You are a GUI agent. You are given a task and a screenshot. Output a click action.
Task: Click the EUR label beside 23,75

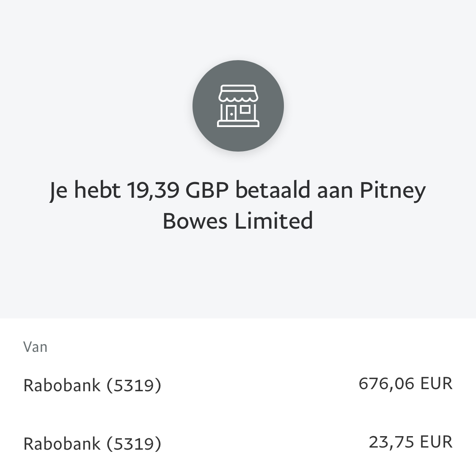coord(436,442)
